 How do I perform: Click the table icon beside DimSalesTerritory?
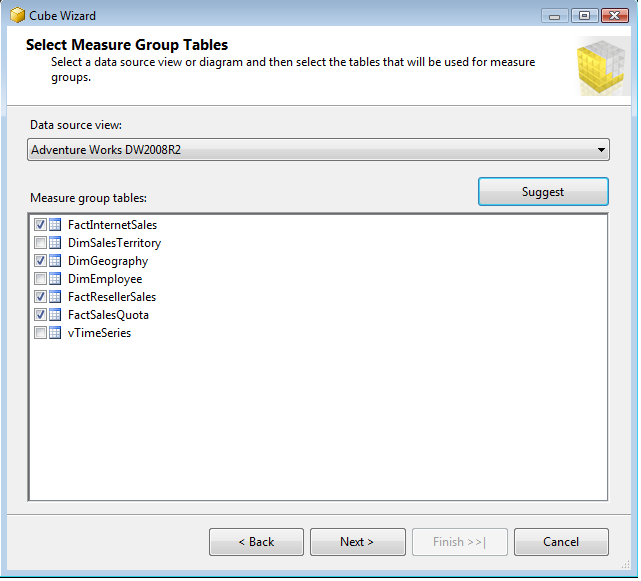tap(55, 242)
